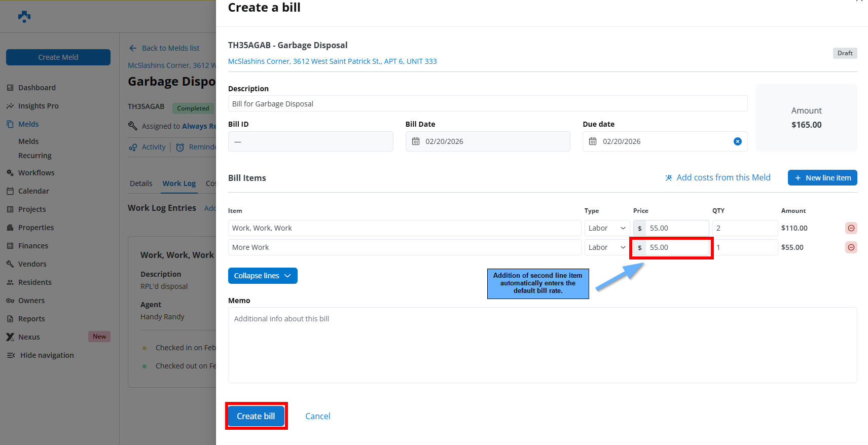Open the Bill Date calendar picker
868x445 pixels.
click(416, 141)
